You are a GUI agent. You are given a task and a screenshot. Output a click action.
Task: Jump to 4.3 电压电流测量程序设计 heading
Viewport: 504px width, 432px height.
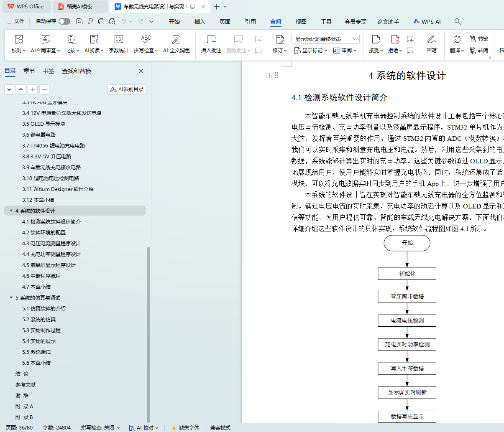51,244
